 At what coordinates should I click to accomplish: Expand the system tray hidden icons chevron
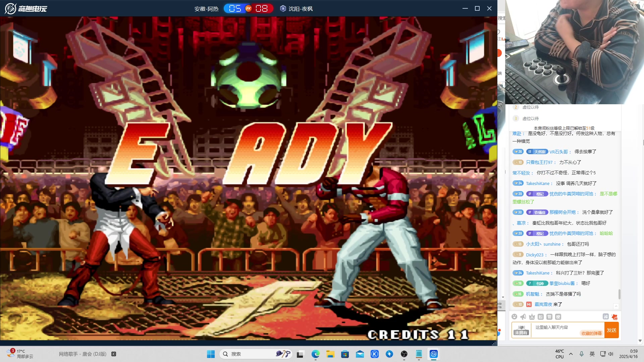pos(571,354)
